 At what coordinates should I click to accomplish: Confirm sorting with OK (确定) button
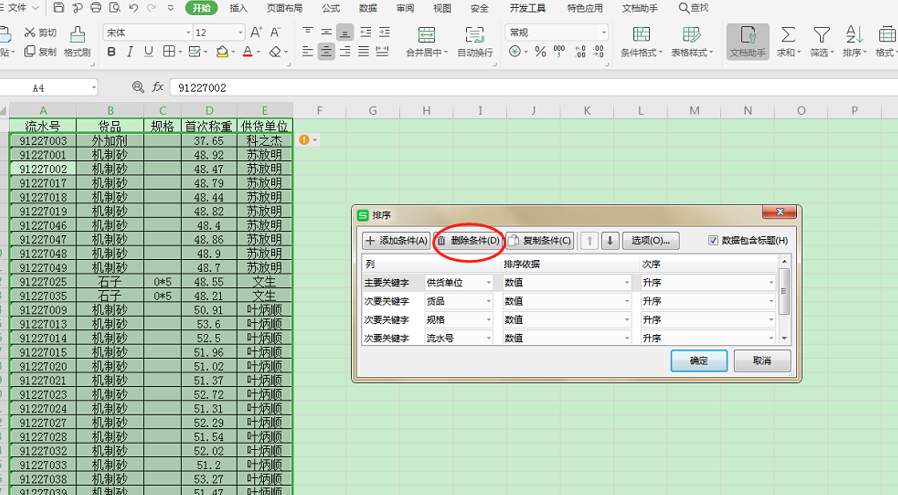coord(699,361)
